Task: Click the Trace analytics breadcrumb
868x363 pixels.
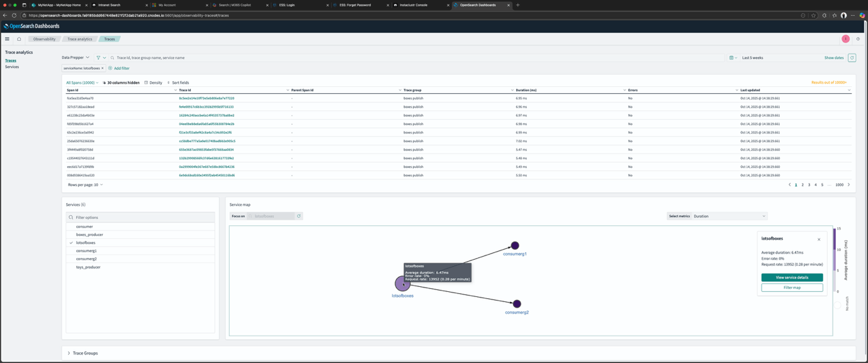Action: pos(80,39)
